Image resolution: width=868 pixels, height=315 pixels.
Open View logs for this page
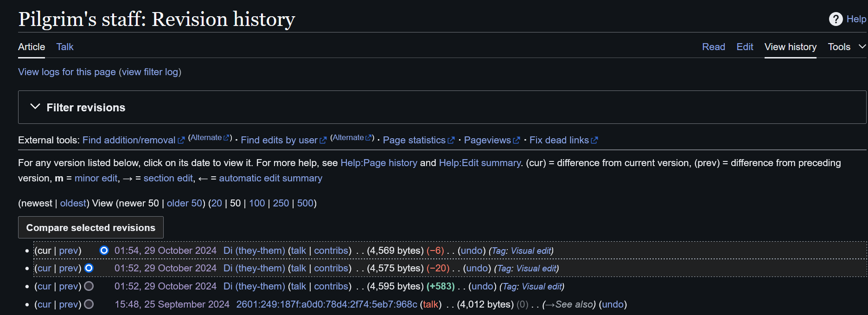click(x=67, y=72)
